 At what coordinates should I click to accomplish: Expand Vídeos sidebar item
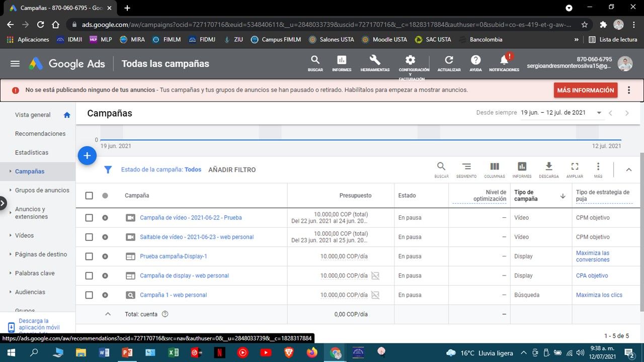coord(10,235)
